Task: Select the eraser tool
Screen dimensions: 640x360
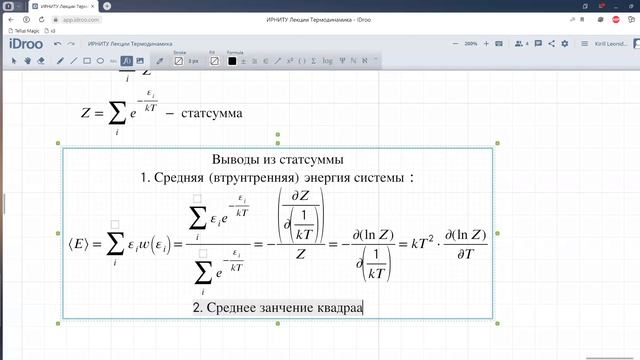Action: pos(41,61)
